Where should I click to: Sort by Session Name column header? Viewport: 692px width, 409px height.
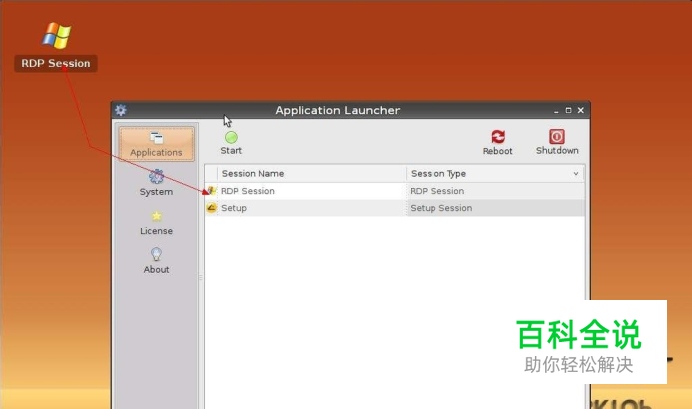(312, 174)
